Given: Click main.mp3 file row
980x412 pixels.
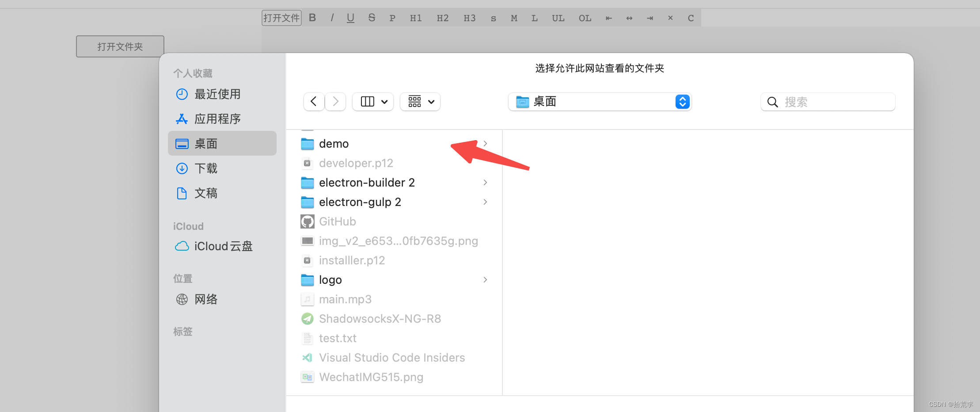Looking at the screenshot, I should click(395, 299).
